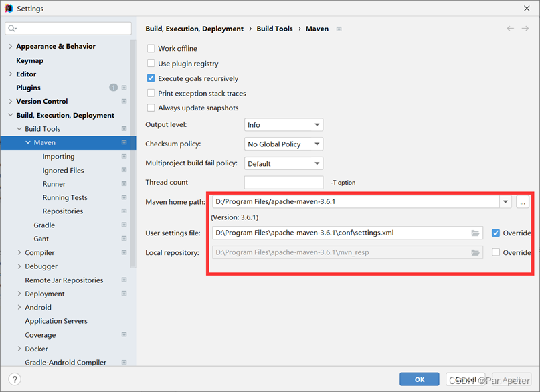Enable Print exception stack traces
The width and height of the screenshot is (540, 392).
click(x=151, y=93)
